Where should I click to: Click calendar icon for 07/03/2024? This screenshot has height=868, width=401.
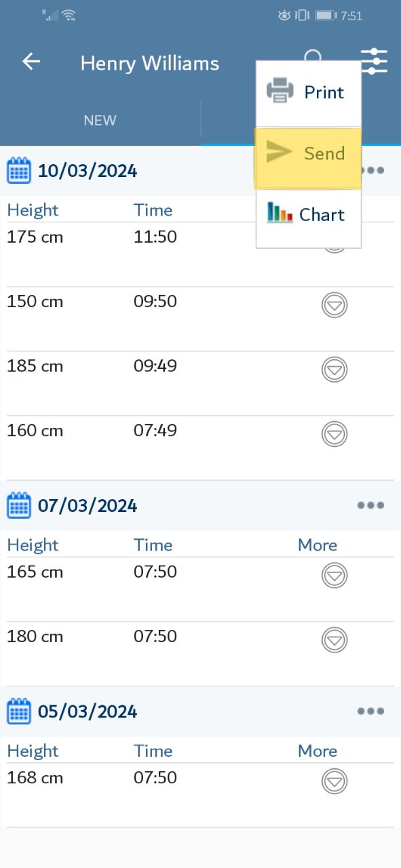[x=19, y=505]
